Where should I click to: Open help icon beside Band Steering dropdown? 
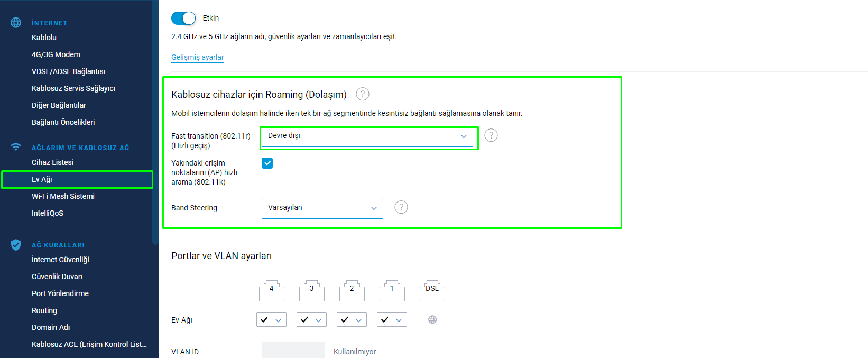point(401,207)
